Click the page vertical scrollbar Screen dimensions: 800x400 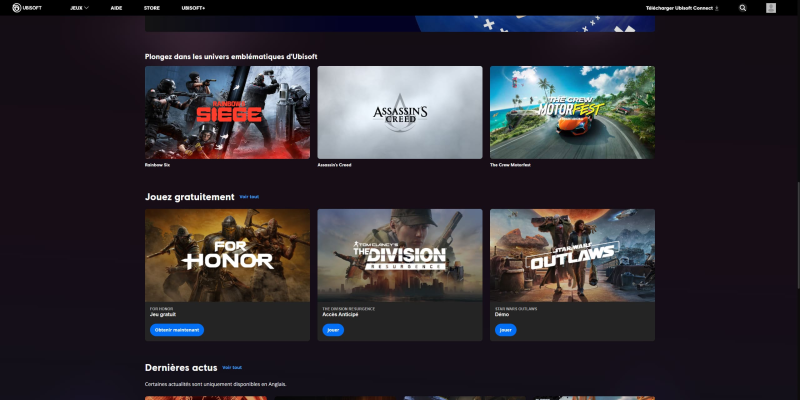pos(798,235)
